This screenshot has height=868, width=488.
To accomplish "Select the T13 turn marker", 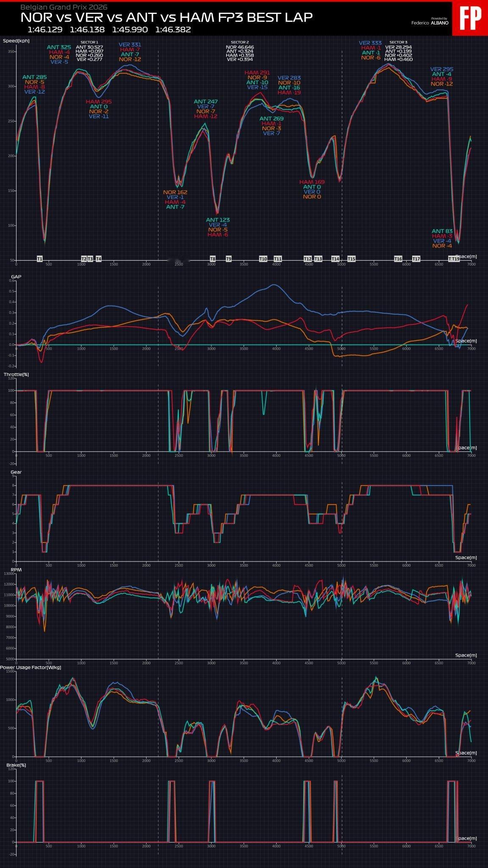I will (x=318, y=259).
